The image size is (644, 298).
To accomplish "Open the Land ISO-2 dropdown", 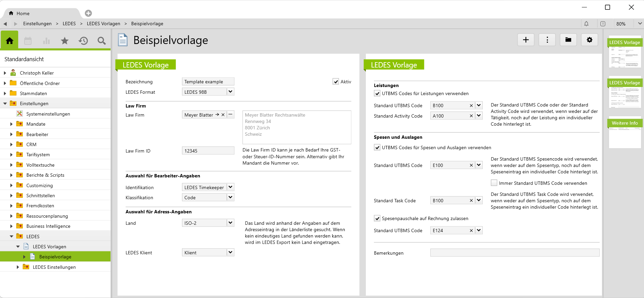I will click(230, 223).
